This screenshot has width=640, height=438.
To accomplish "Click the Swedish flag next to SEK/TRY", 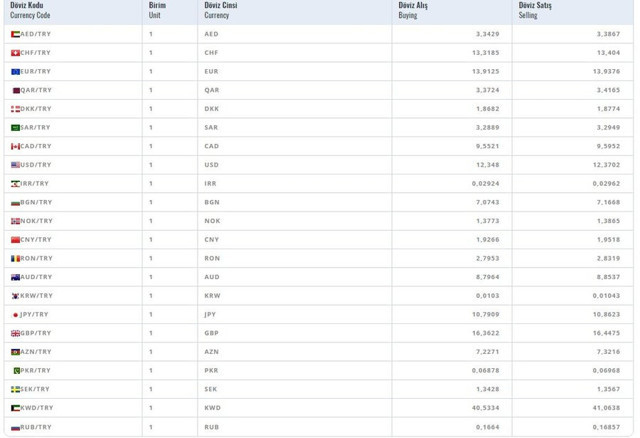I will point(15,389).
